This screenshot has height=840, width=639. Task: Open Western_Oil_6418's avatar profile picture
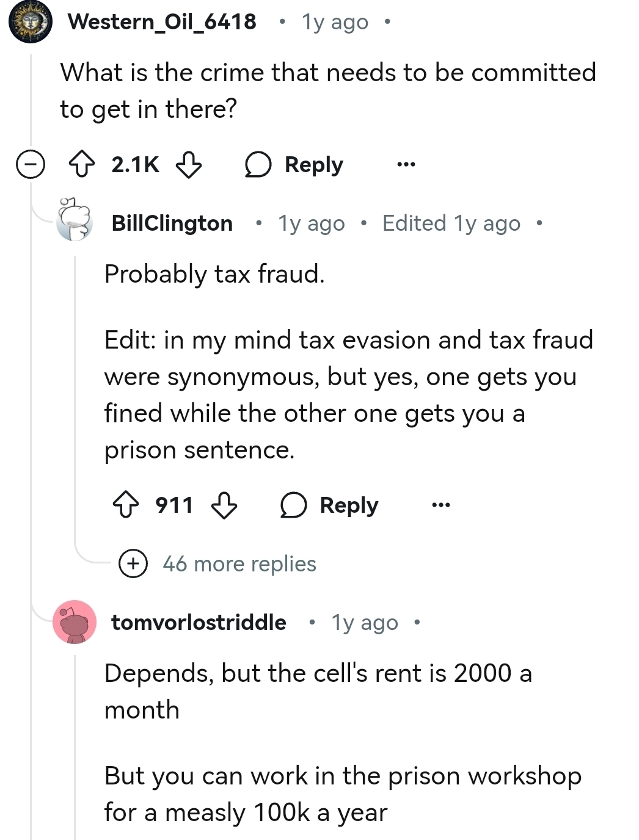point(30,22)
